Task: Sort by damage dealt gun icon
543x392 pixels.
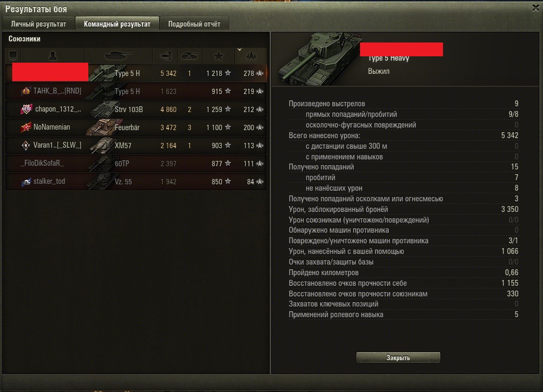Action: coord(165,55)
